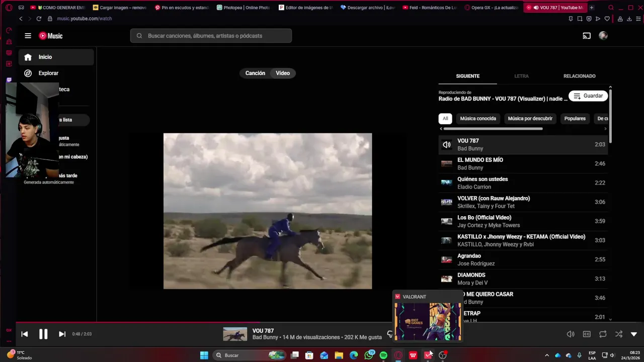The image size is (644, 362).
Task: Collapse the player page with arrow
Action: click(634, 334)
